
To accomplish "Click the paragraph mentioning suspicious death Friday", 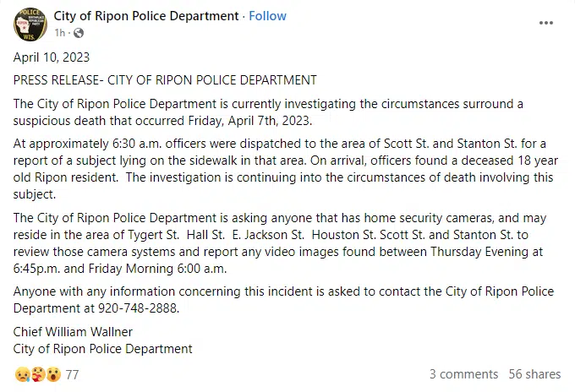I will (268, 112).
